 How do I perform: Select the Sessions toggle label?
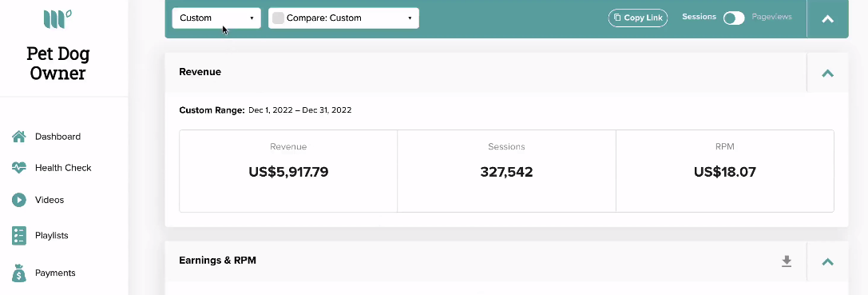pos(700,17)
